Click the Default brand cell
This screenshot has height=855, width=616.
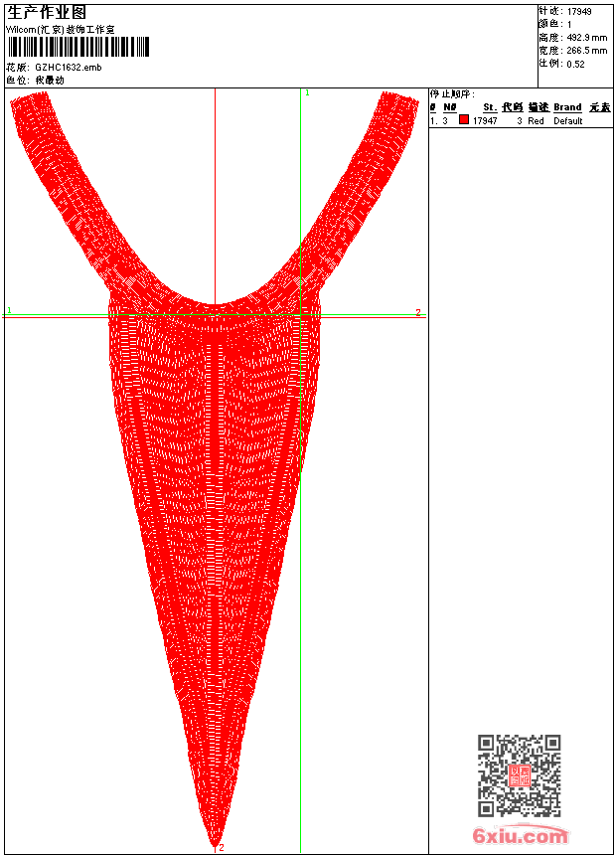click(x=567, y=121)
